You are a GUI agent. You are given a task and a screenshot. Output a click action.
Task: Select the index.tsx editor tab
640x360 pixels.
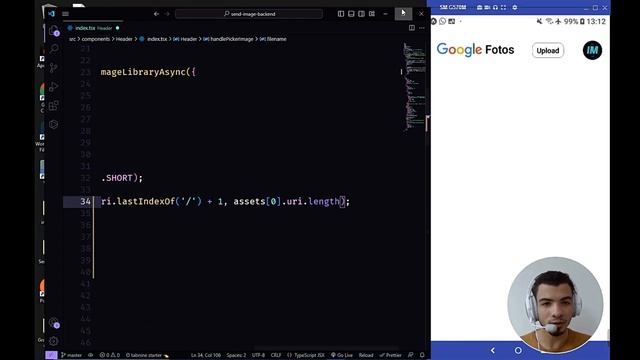94,28
